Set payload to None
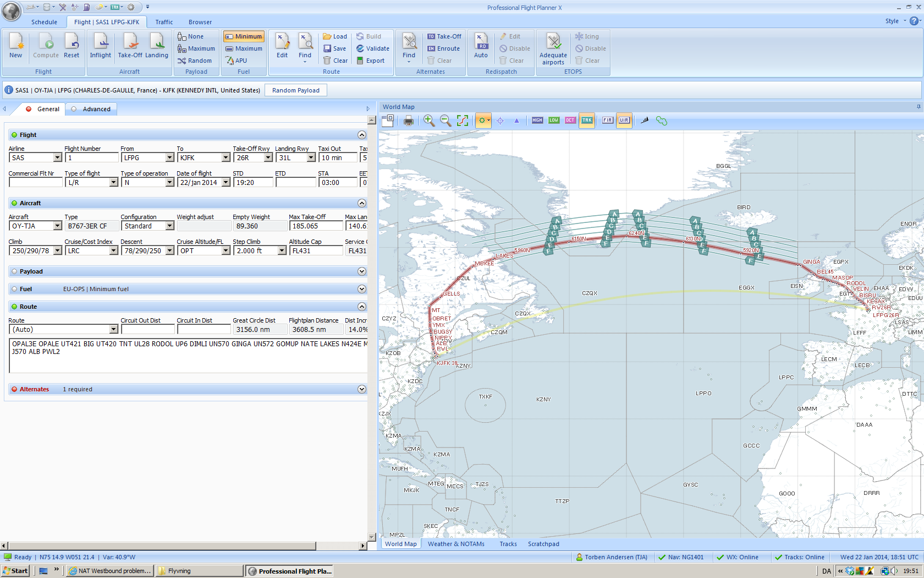This screenshot has width=924, height=578. click(x=191, y=36)
